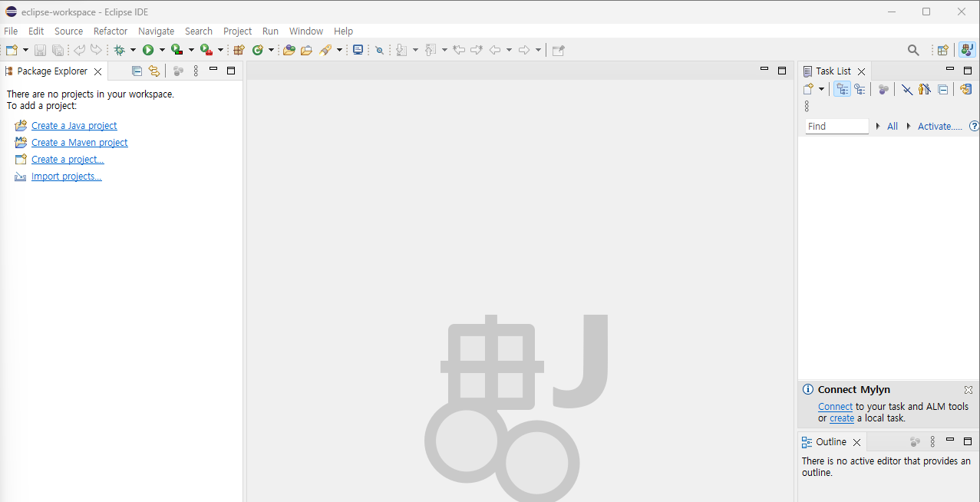Click the flashlight Search toolbar icon

click(325, 50)
